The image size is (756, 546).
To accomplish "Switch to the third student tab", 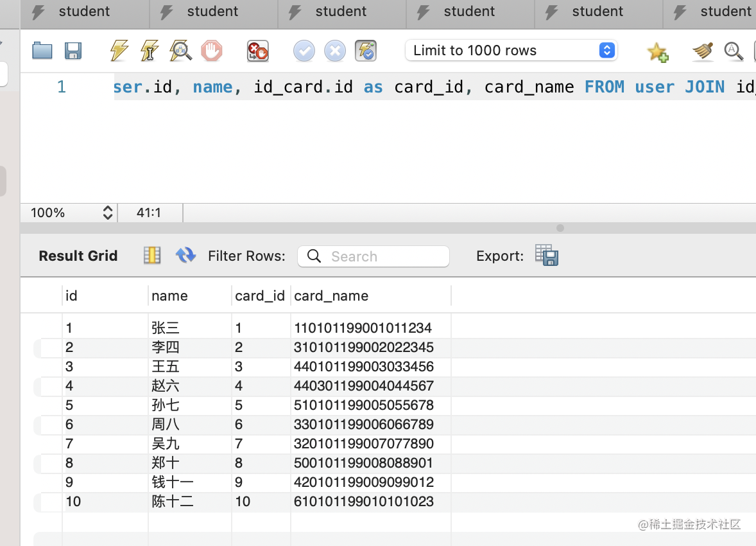I will [x=341, y=12].
